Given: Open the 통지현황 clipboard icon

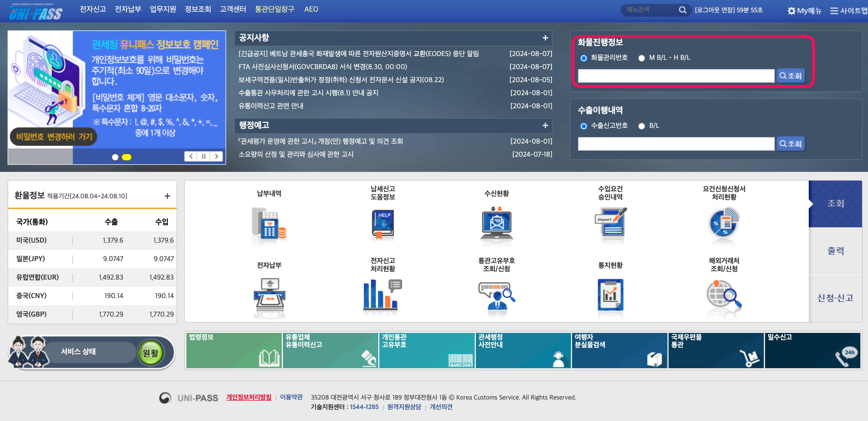Looking at the screenshot, I should click(x=610, y=295).
